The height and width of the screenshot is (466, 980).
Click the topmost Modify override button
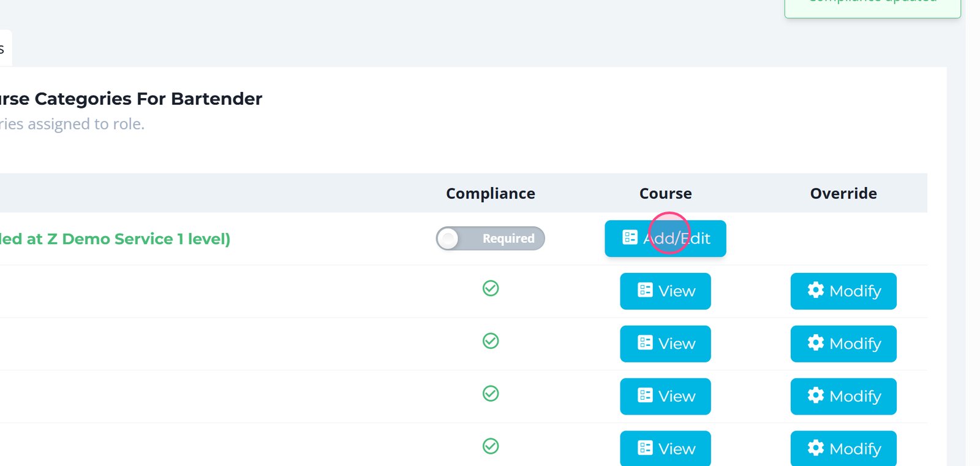coord(843,291)
